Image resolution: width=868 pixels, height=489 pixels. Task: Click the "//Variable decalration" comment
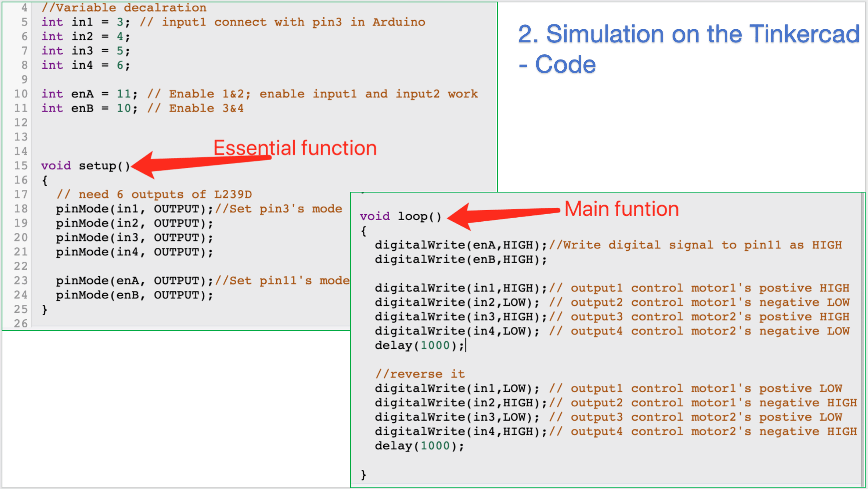click(x=124, y=8)
